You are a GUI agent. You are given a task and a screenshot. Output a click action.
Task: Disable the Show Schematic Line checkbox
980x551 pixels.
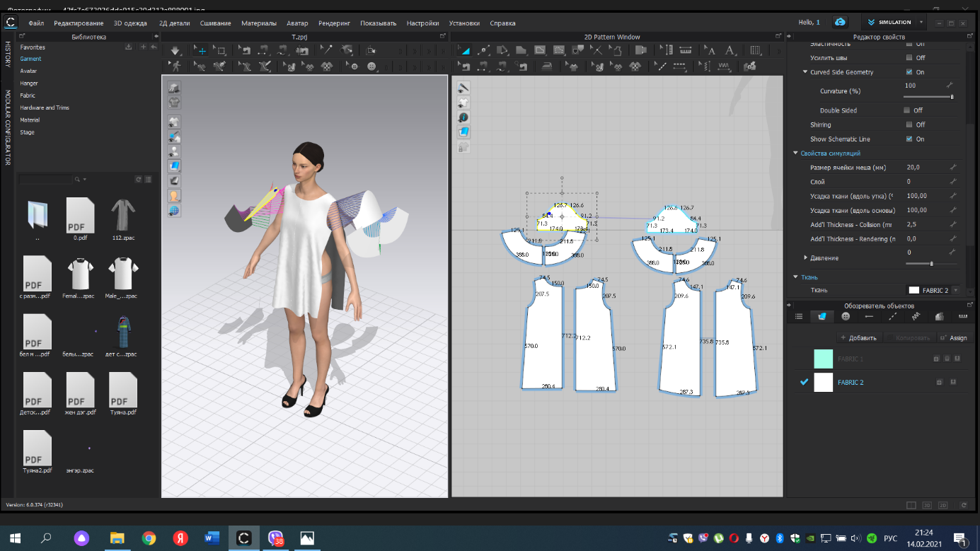[x=909, y=139]
